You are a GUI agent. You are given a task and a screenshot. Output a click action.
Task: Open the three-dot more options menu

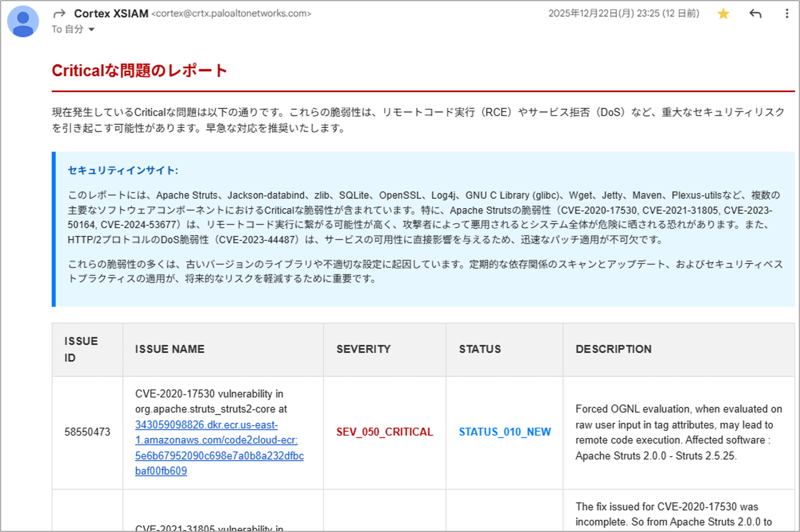point(787,14)
